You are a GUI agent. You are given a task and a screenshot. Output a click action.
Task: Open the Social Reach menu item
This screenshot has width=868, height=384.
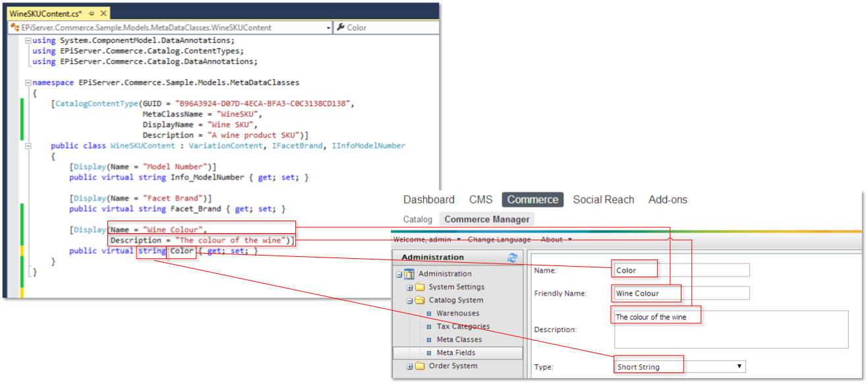tap(603, 200)
